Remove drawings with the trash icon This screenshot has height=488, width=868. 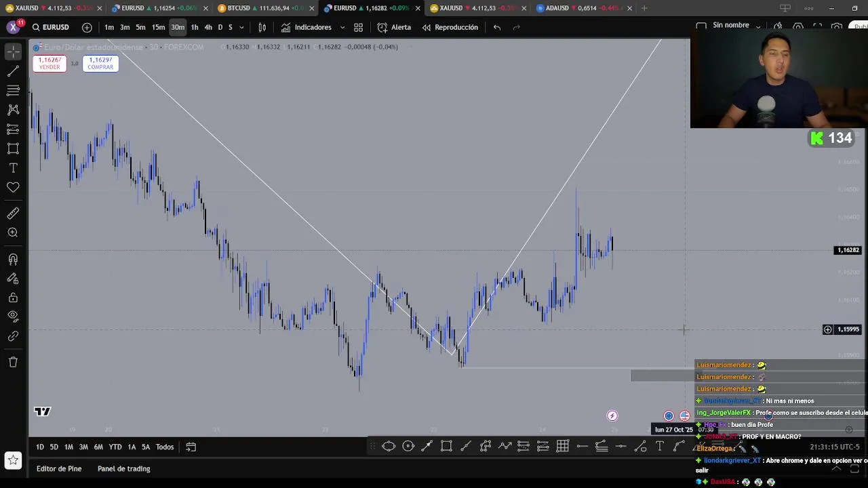pyautogui.click(x=13, y=362)
